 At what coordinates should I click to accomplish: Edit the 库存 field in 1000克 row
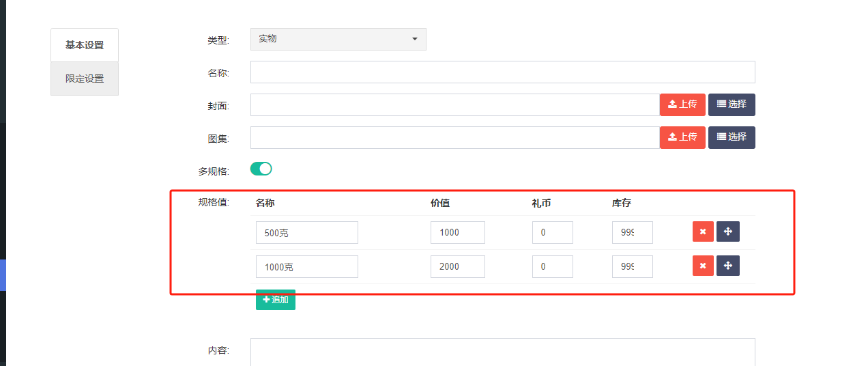[x=633, y=266]
